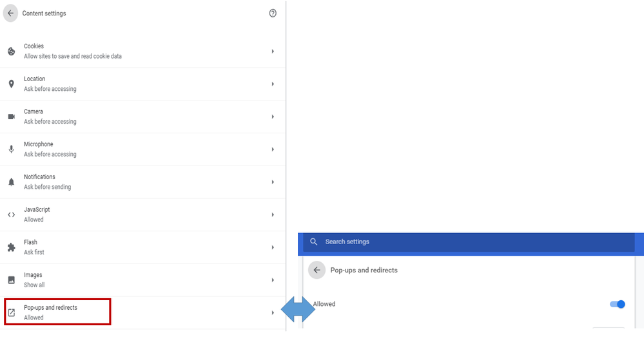Click the Notifications bell icon

(11, 182)
